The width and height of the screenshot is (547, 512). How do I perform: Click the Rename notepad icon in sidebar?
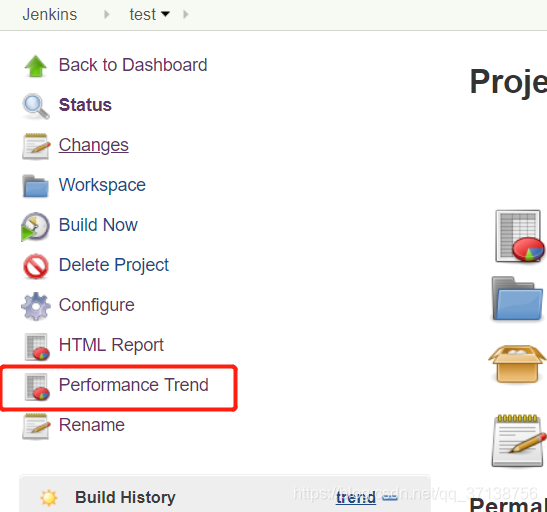[36, 426]
